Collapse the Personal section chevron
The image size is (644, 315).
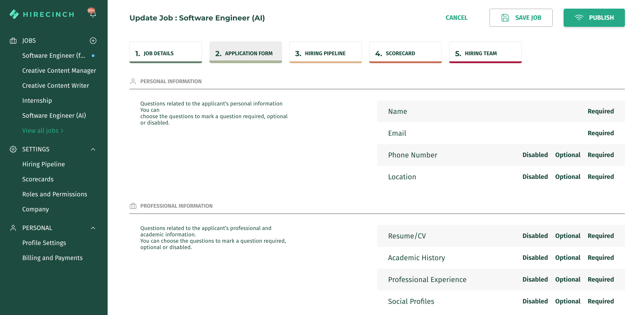(93, 228)
